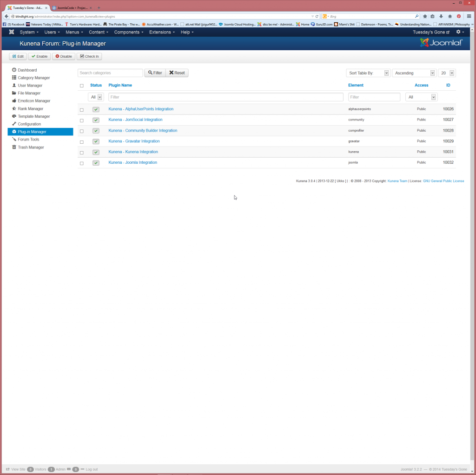Click the Pinterest icon in browser toolbar

coord(459,16)
